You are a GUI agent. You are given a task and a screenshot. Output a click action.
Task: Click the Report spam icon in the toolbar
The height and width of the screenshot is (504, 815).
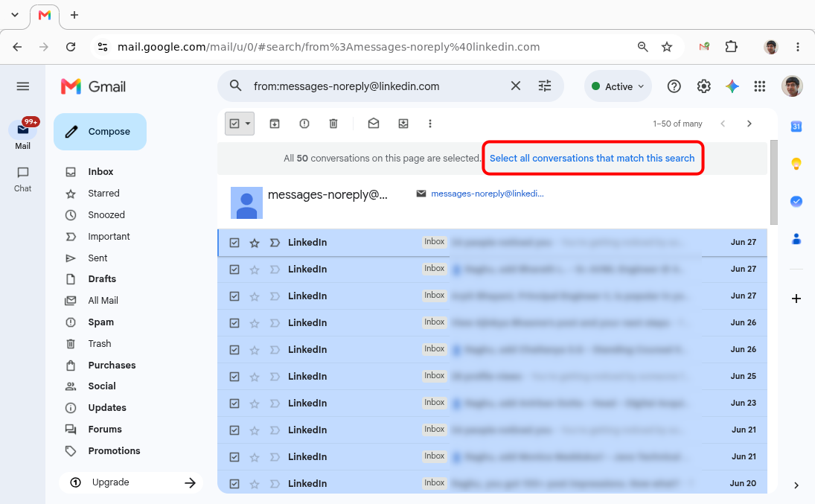click(x=304, y=124)
